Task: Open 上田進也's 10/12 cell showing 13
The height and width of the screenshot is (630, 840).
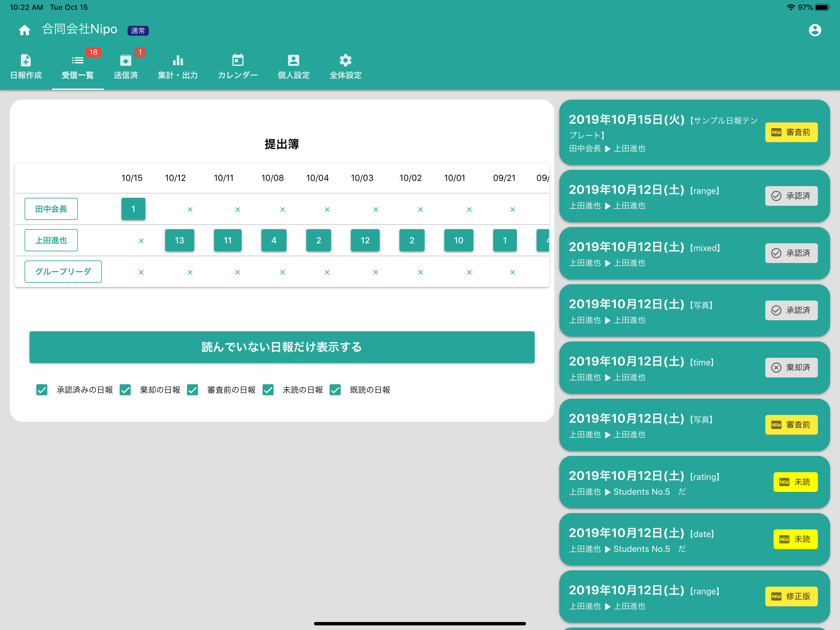Action: click(x=180, y=241)
